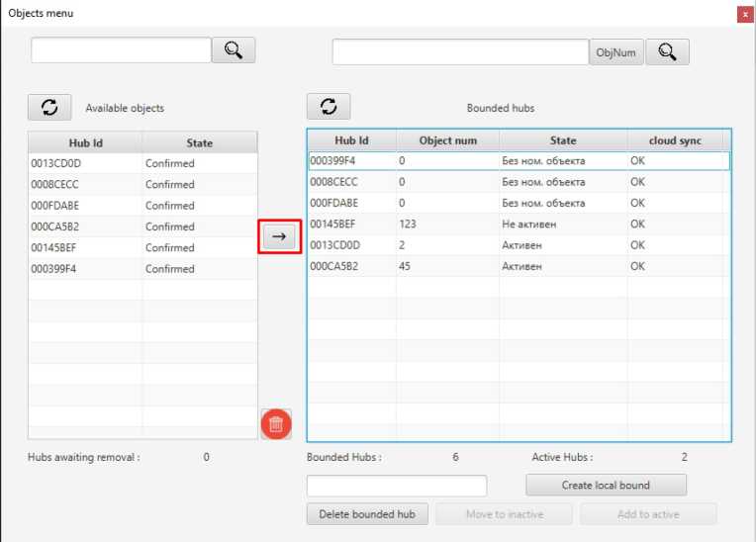
Task: Click the arrow button to move hub right
Action: [279, 236]
